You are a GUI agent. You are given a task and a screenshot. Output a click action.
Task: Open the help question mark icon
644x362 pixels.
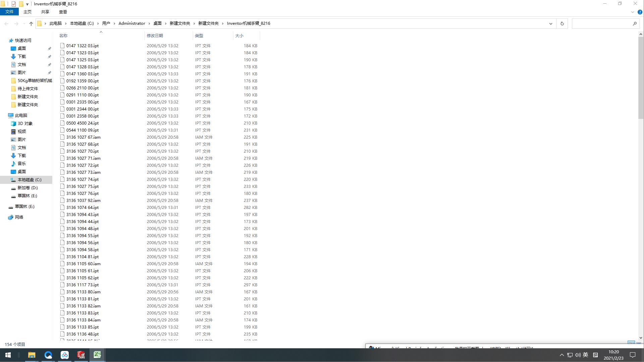pyautogui.click(x=640, y=12)
